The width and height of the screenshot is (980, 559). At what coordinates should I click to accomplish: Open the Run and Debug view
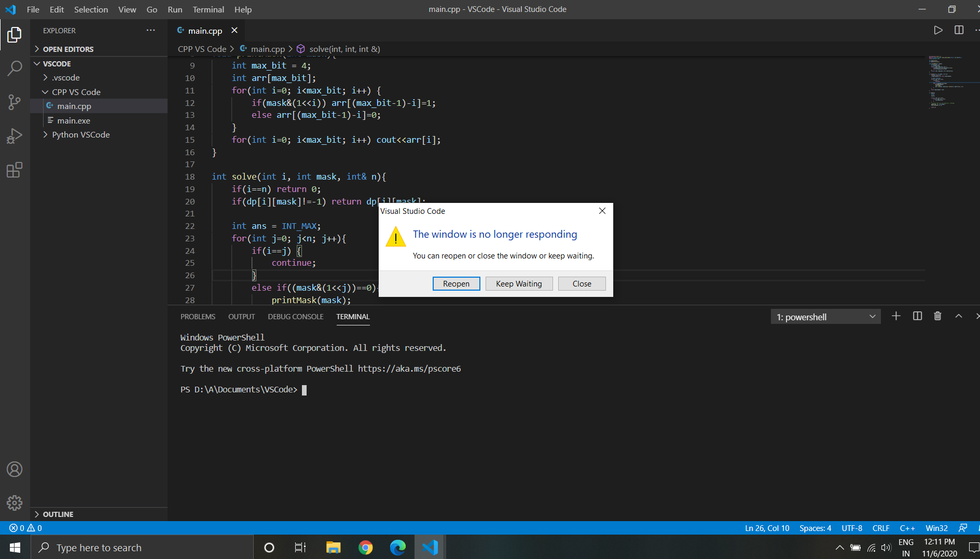(x=15, y=136)
